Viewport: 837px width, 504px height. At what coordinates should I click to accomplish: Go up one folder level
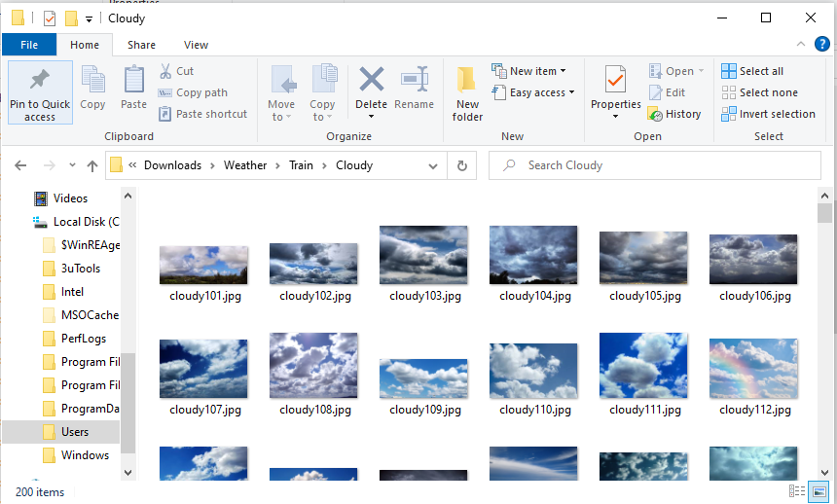tap(92, 165)
